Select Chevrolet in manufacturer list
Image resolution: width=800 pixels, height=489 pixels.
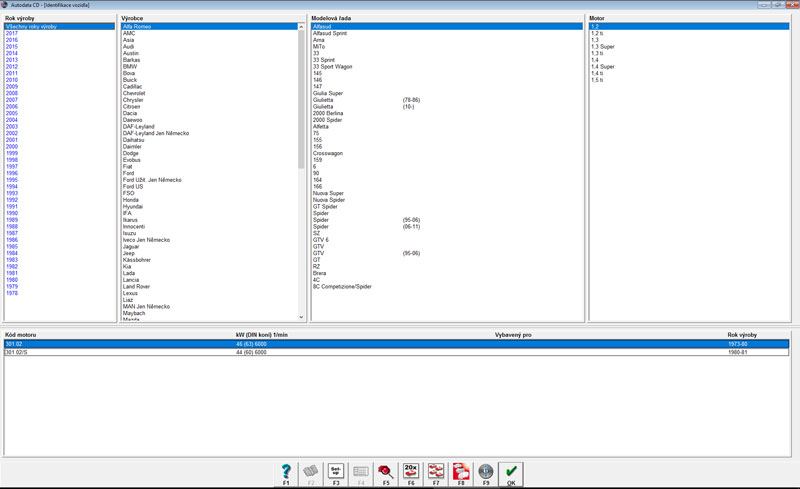point(134,93)
